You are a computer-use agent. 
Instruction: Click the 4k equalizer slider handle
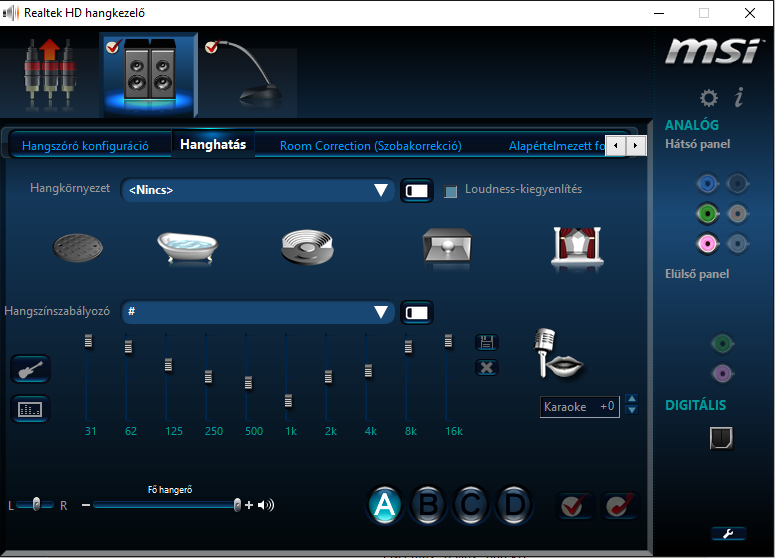[368, 371]
